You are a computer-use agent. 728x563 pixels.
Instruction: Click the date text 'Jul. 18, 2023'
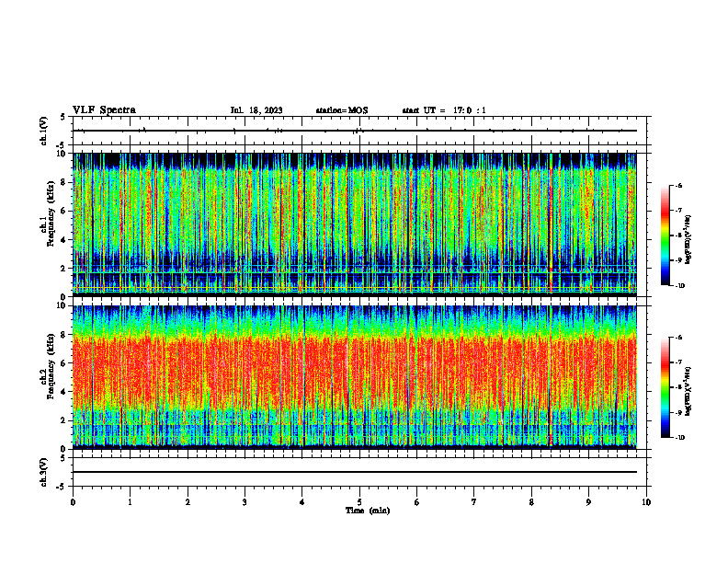[x=256, y=110]
